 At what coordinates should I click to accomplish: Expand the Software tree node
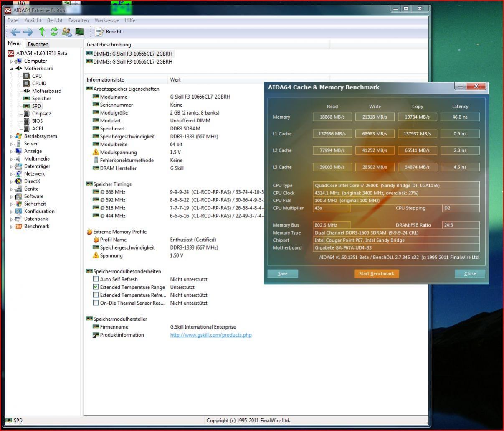(x=12, y=196)
